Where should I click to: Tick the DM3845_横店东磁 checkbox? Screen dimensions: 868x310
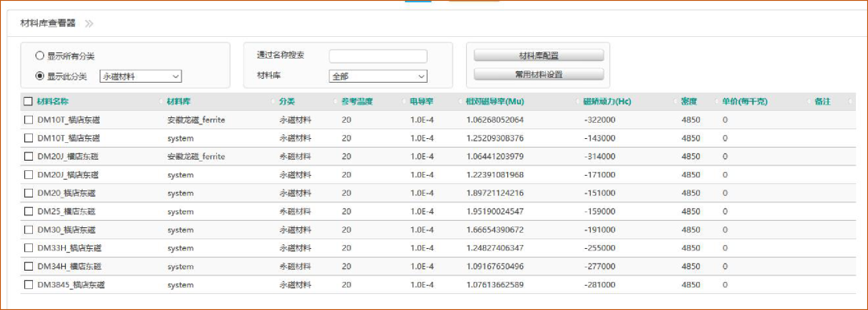click(28, 285)
